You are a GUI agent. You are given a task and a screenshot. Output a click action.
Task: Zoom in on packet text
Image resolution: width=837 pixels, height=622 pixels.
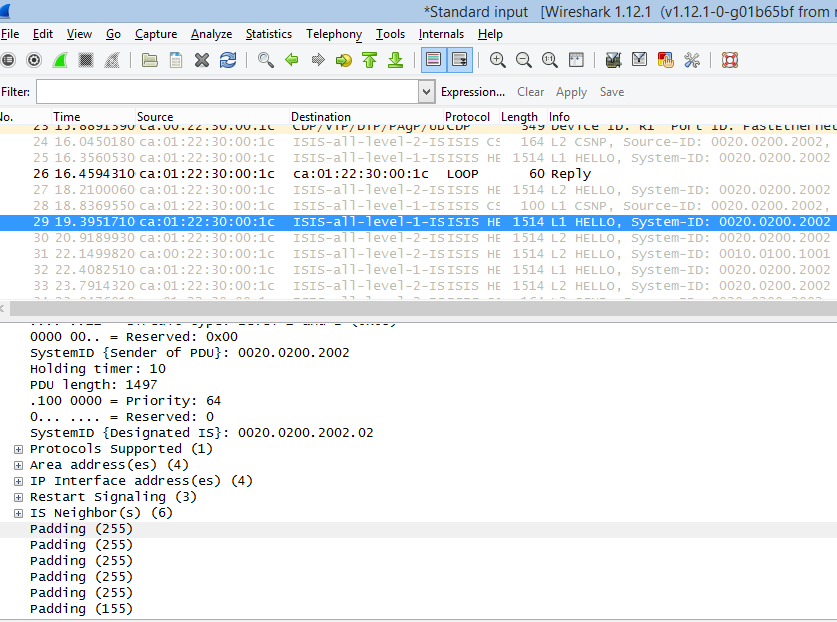tap(497, 60)
